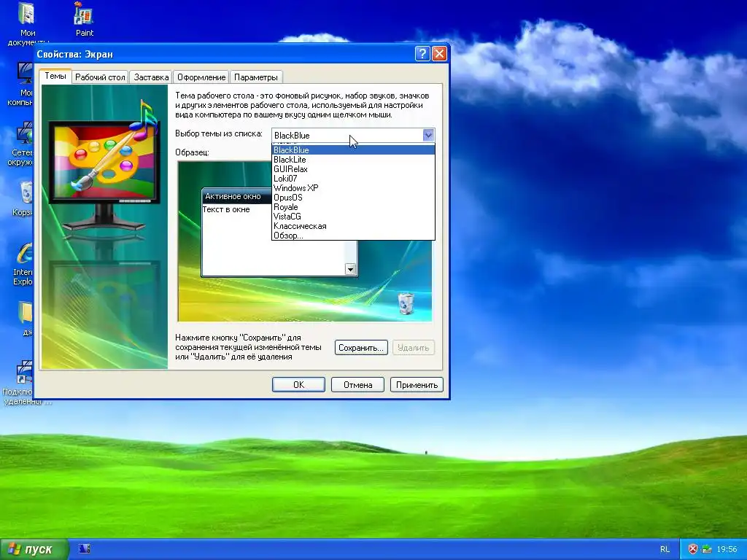Click the Текст в окне sample text
Viewport: 747px width, 560px height.
click(226, 209)
